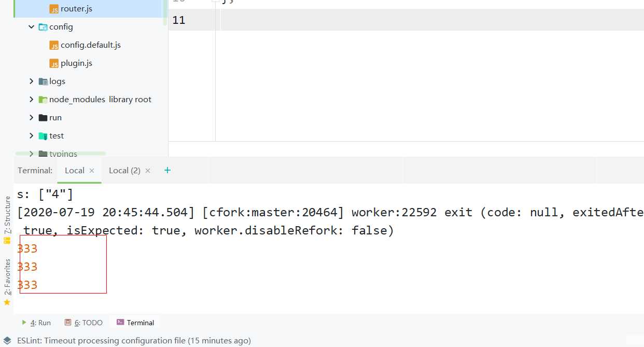Click the first 333 output line
The image size is (644, 347).
[27, 249]
